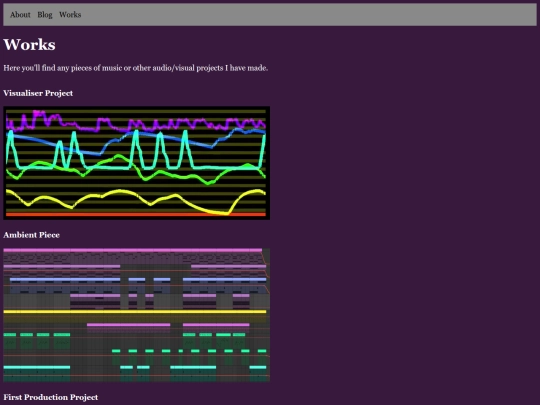Select the Works navigation link
Image resolution: width=540 pixels, height=405 pixels.
(x=70, y=15)
